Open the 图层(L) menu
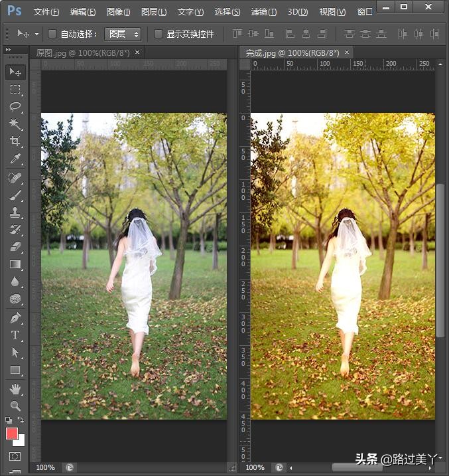The width and height of the screenshot is (449, 476). pyautogui.click(x=154, y=12)
